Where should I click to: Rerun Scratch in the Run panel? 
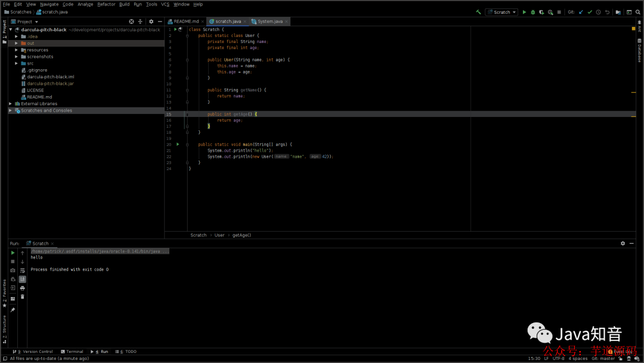point(13,253)
